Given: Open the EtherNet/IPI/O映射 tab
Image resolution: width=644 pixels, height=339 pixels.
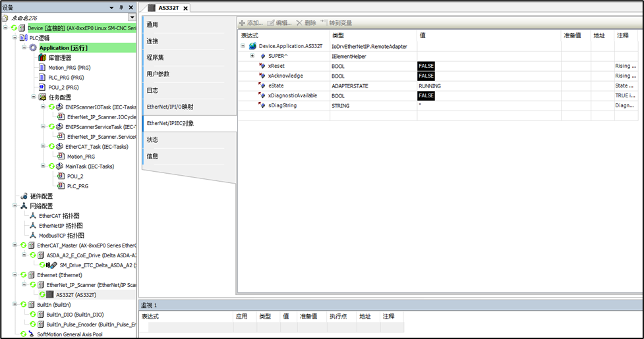Looking at the screenshot, I should [169, 107].
